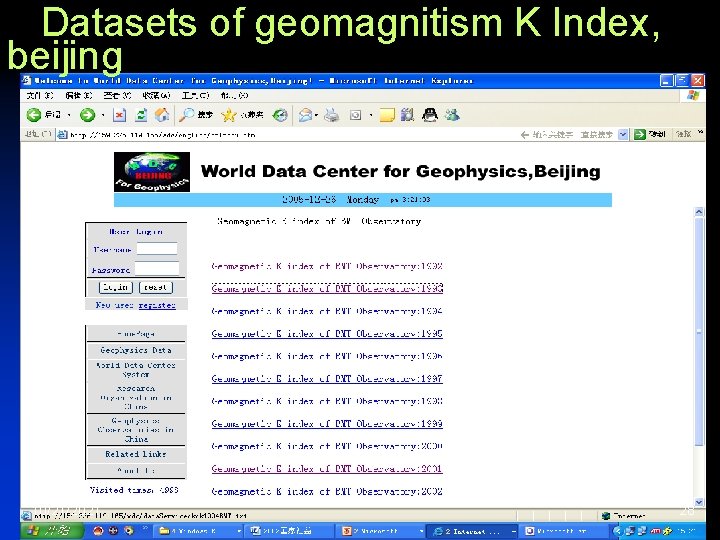Viewport: 720px width, 540px height.
Task: Open Geomagnetic K index link for 2002
Action: click(x=327, y=491)
